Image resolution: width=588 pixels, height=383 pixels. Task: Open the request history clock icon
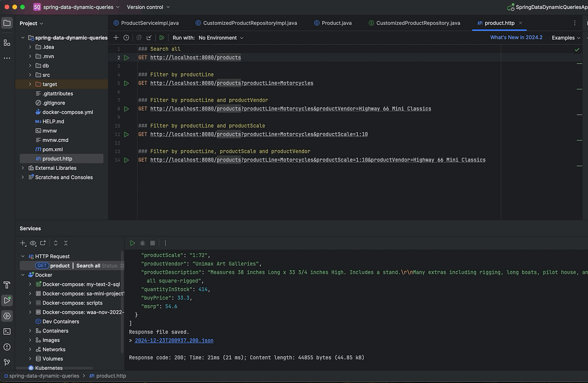[x=126, y=37]
